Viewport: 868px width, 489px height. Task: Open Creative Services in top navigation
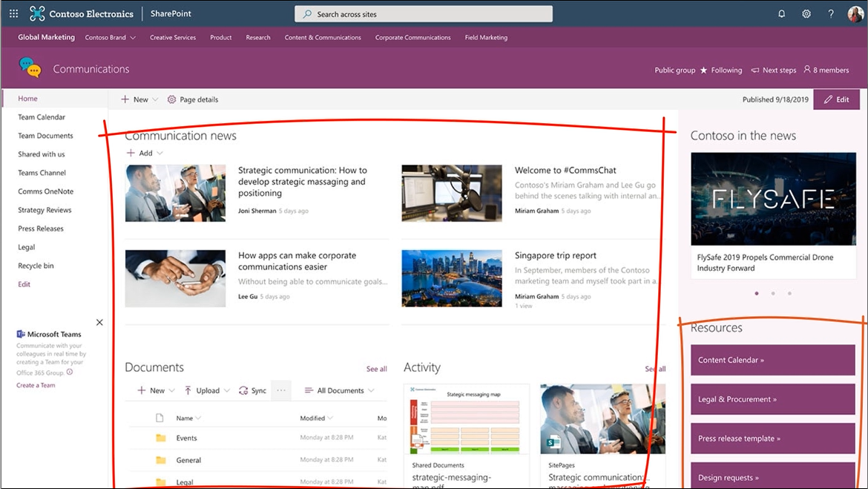pyautogui.click(x=173, y=38)
